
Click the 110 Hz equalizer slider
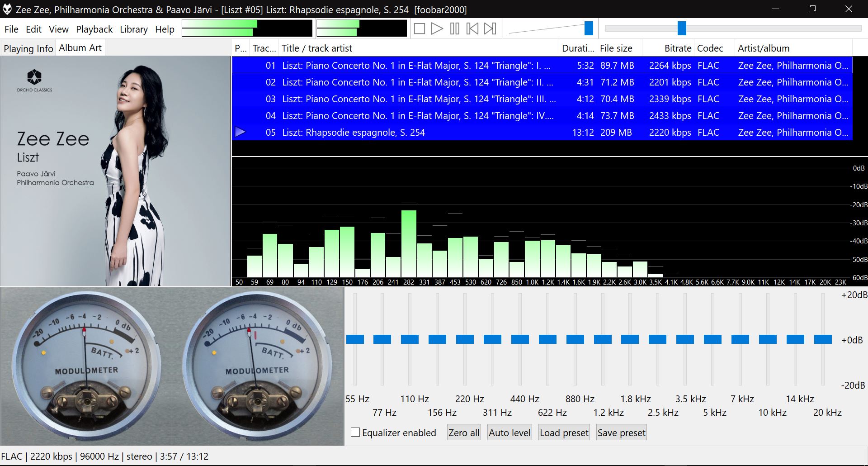coord(410,339)
